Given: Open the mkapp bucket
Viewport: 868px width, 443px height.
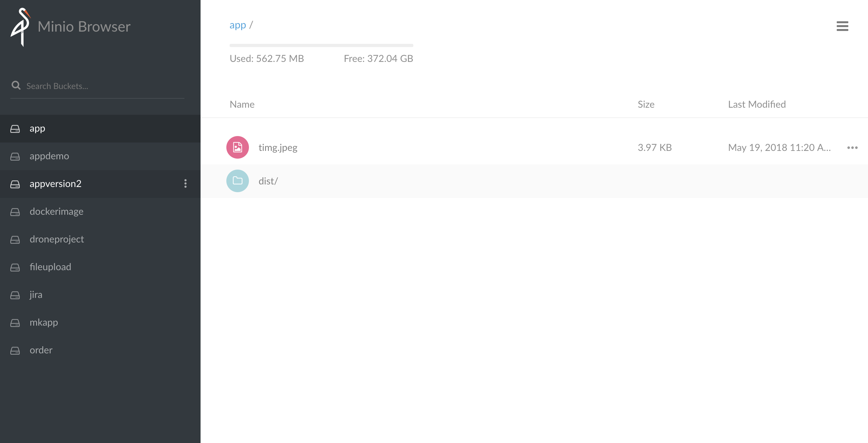Looking at the screenshot, I should point(44,322).
